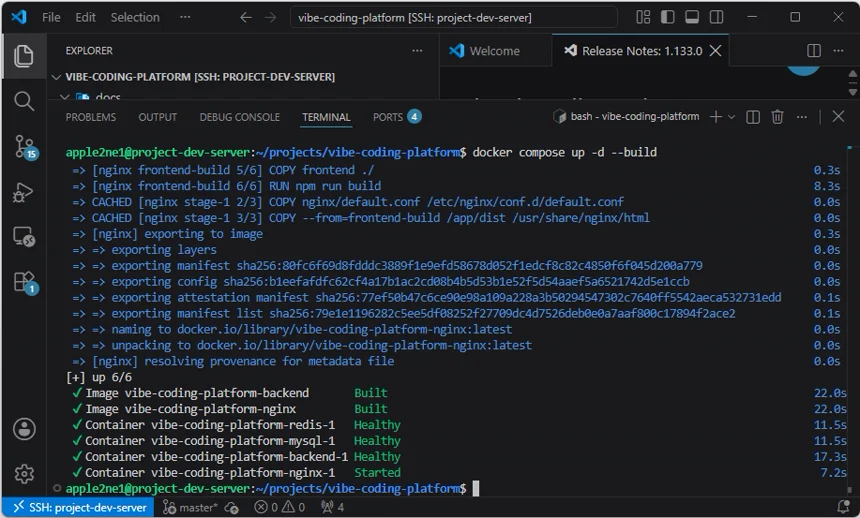Viewport: 860px width, 518px height.
Task: Go forward with the right arrow
Action: click(x=270, y=18)
